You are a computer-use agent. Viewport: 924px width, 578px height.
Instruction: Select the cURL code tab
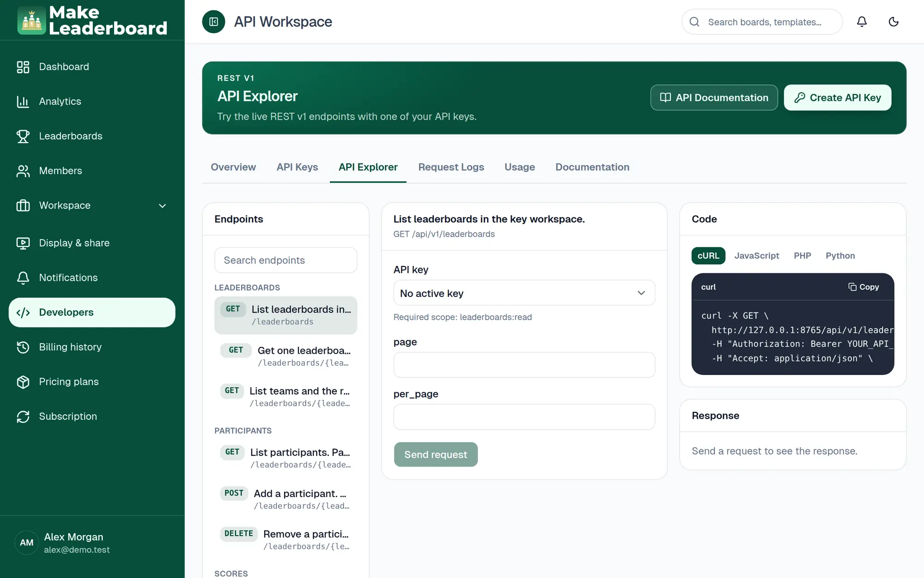(x=708, y=256)
